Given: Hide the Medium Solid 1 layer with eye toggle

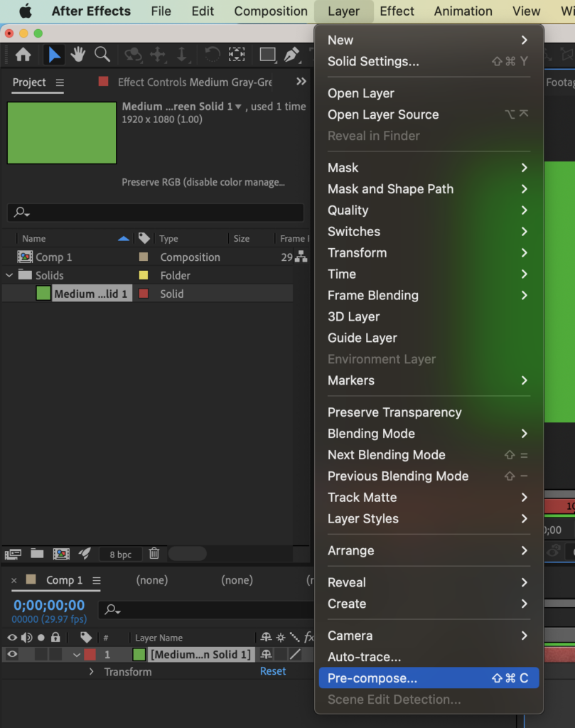Looking at the screenshot, I should pyautogui.click(x=12, y=654).
